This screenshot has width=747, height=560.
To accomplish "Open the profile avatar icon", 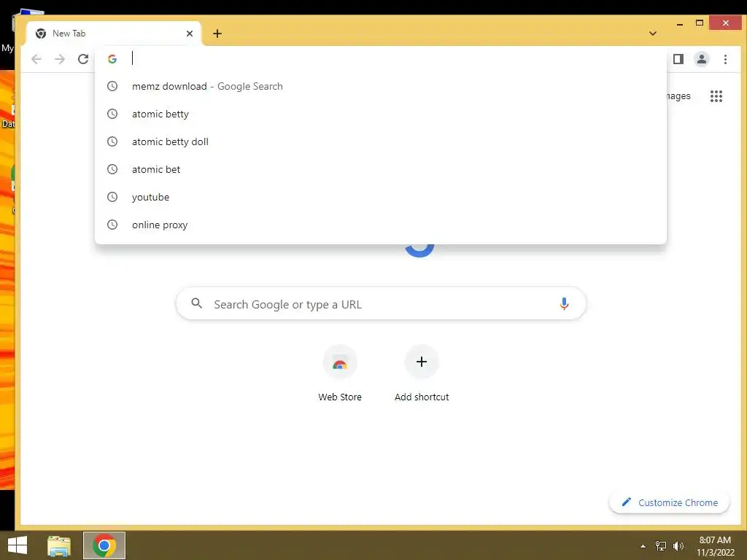I will [701, 59].
